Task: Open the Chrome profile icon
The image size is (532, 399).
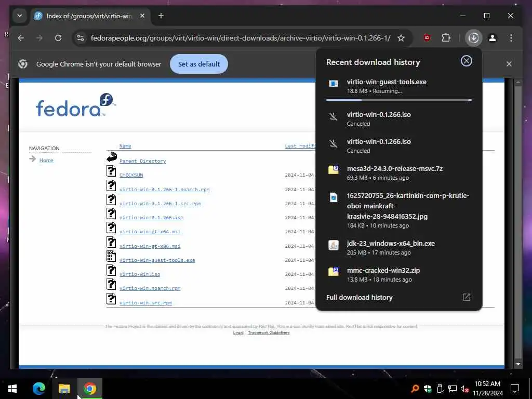Action: coord(493,38)
